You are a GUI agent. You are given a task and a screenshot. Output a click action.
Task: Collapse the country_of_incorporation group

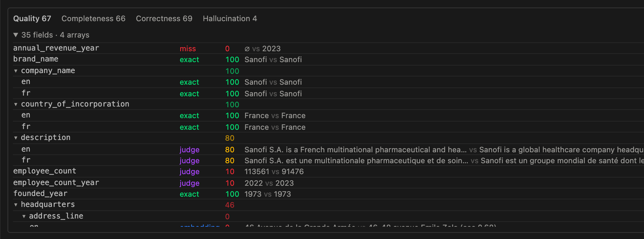16,104
